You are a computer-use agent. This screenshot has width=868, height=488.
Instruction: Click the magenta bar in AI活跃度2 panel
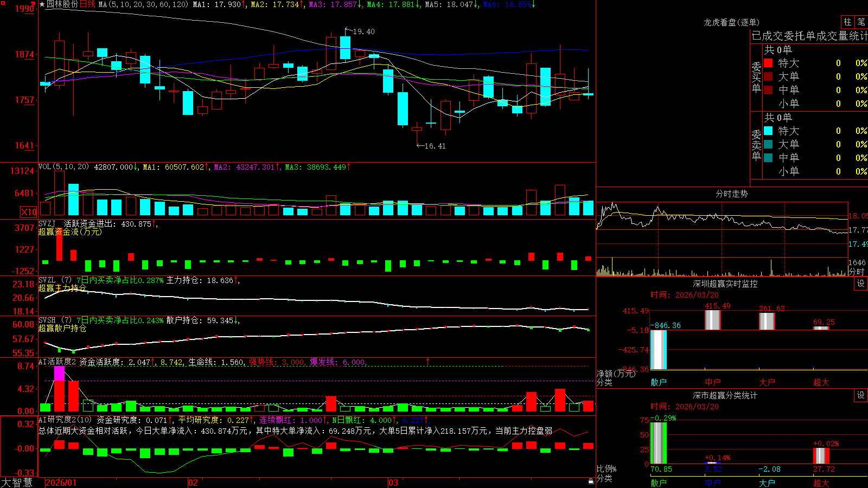click(59, 373)
